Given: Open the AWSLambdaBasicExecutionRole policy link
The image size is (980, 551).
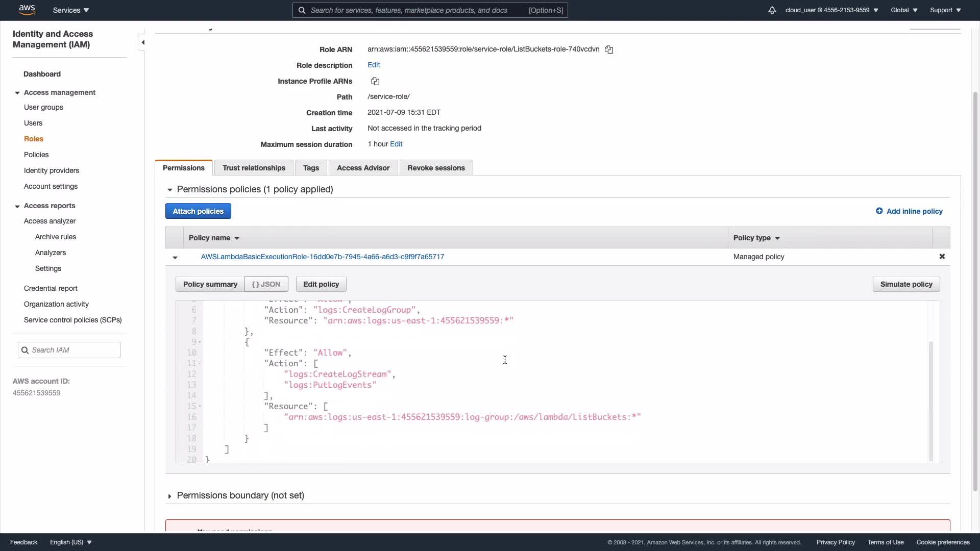Looking at the screenshot, I should click(x=322, y=257).
